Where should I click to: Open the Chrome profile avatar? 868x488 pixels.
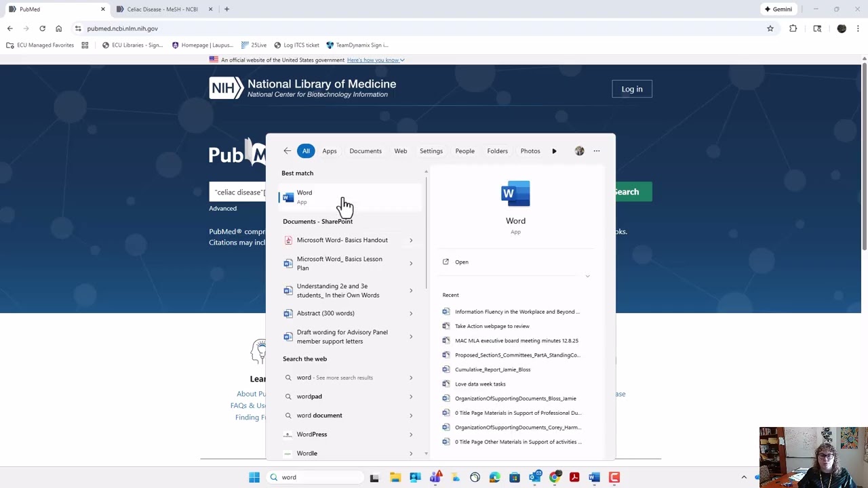842,28
